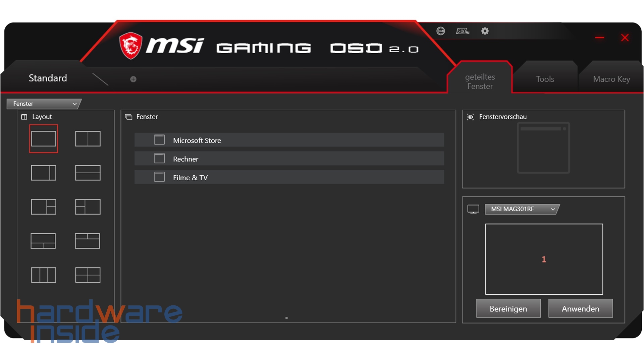
Task: Click monitor zone 1 in the preview
Action: pyautogui.click(x=544, y=259)
